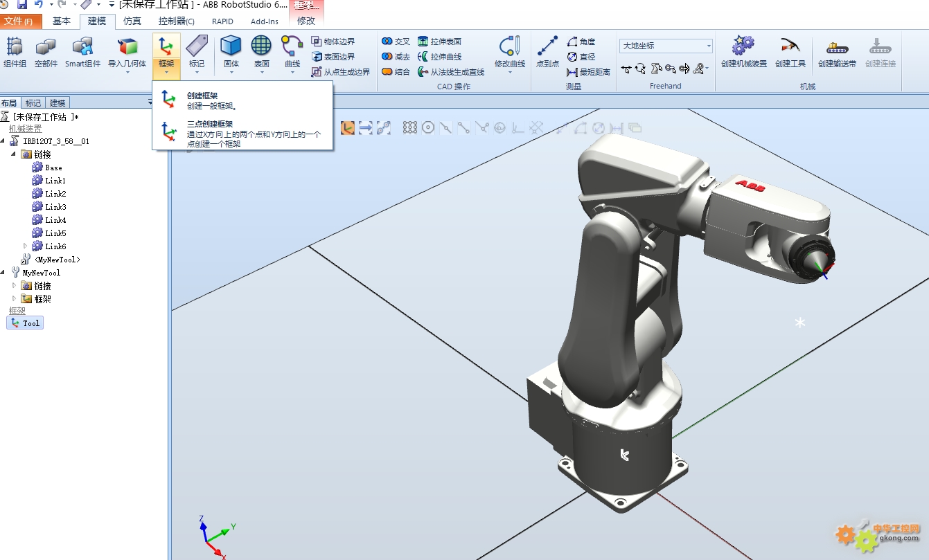
Task: Choose 创建框架 from frame menu
Action: click(x=243, y=100)
